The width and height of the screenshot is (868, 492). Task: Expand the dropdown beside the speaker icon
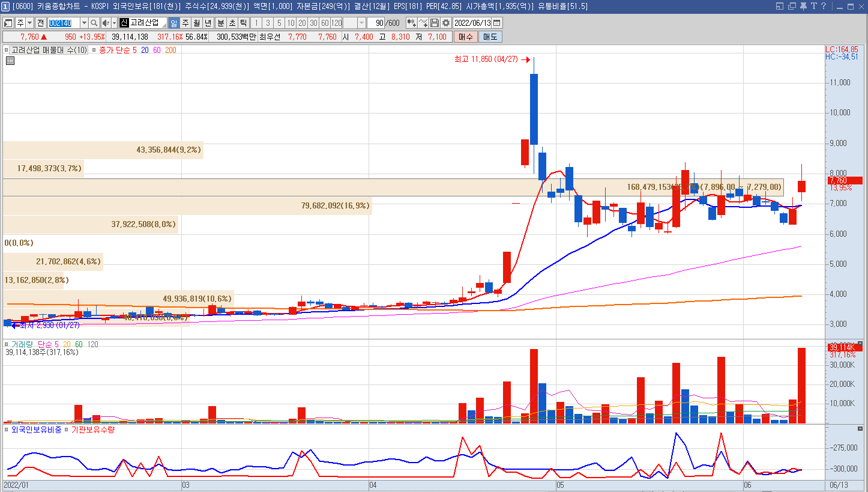114,23
